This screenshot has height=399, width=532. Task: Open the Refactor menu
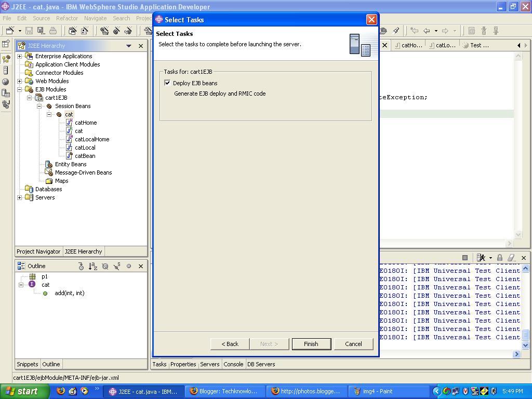(67, 18)
